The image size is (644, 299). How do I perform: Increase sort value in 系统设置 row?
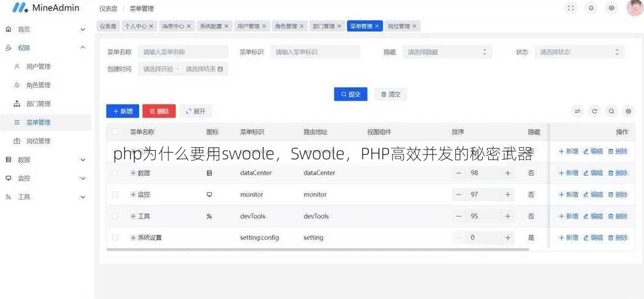pyautogui.click(x=508, y=237)
